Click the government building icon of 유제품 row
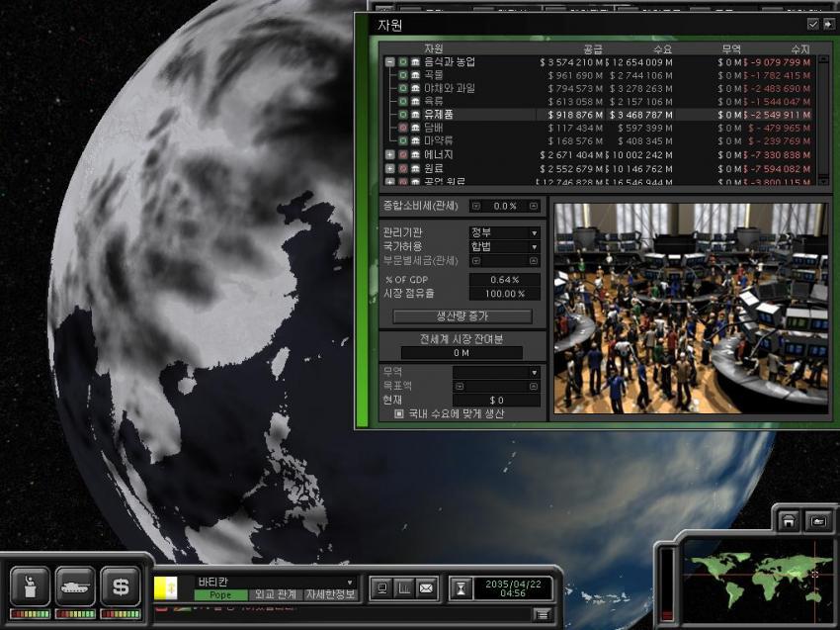The image size is (840, 630). pyautogui.click(x=416, y=114)
